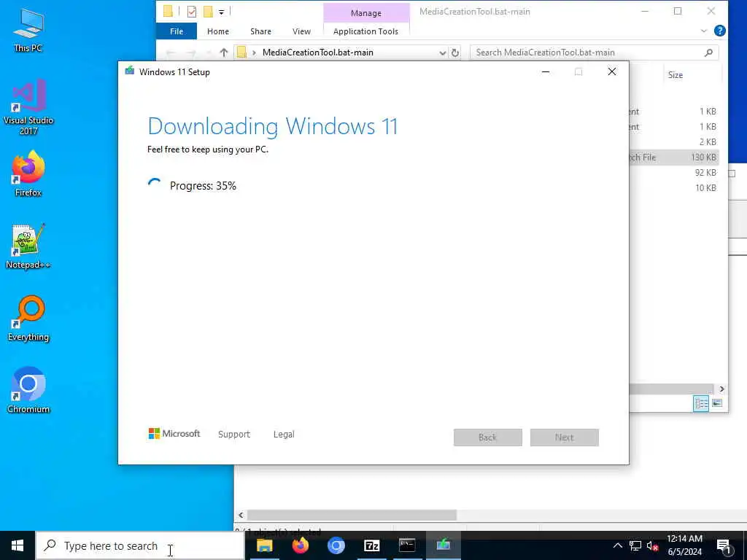Image resolution: width=747 pixels, height=560 pixels.
Task: Open Firefox from the taskbar
Action: tap(300, 545)
